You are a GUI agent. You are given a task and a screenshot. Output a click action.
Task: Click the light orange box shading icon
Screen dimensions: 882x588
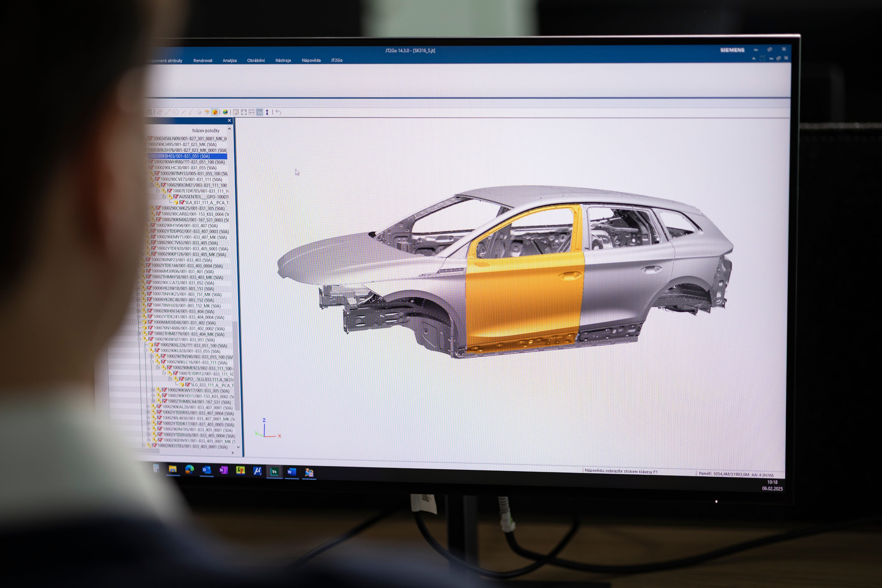coord(207,112)
